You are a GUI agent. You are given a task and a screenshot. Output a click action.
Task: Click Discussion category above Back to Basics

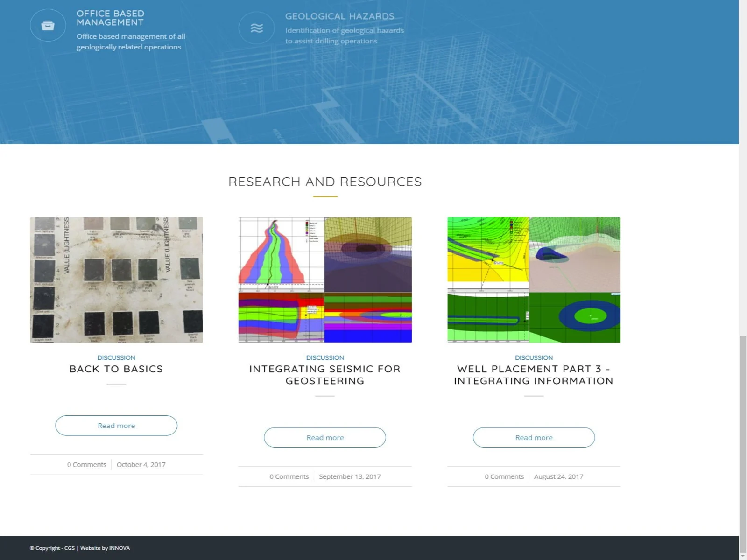point(116,357)
